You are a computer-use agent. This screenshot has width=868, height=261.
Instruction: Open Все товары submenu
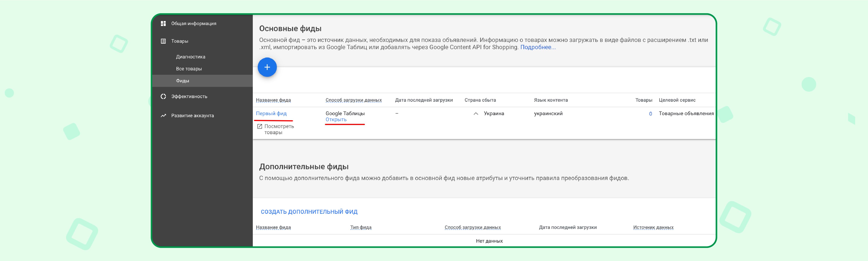tap(189, 68)
